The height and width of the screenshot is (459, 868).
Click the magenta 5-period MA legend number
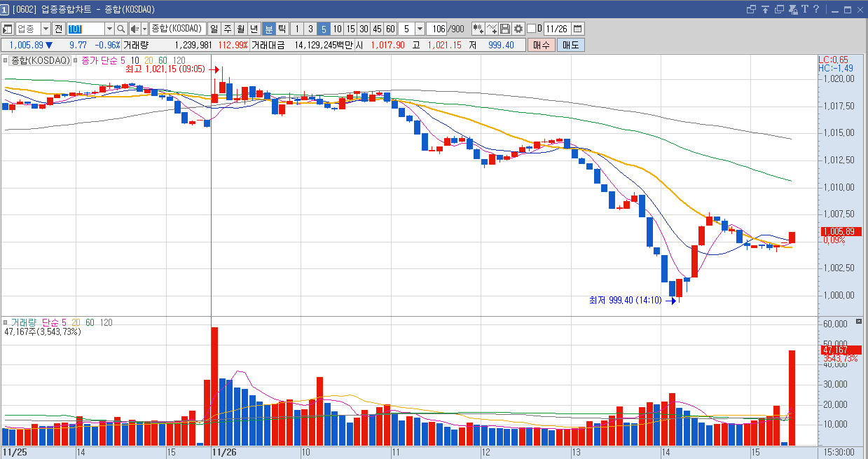point(123,60)
